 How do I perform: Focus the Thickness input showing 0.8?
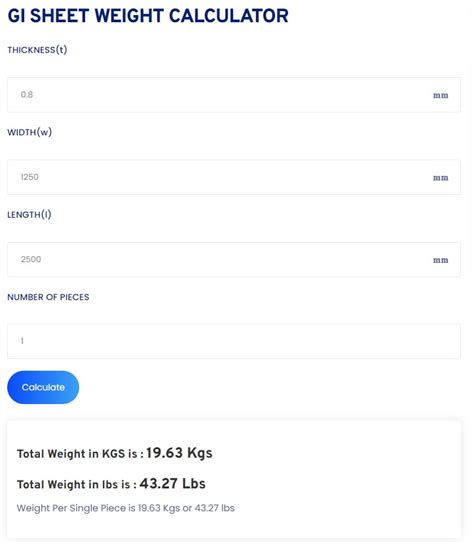(x=234, y=95)
